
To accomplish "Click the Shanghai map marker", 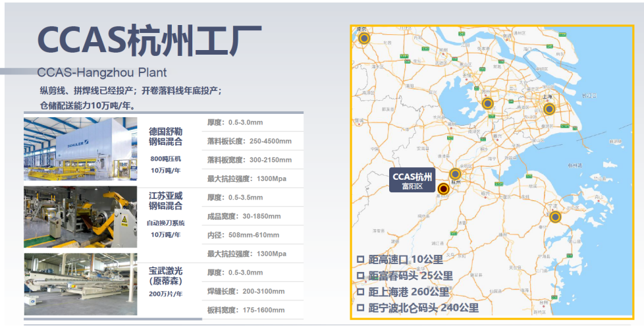I will point(550,109).
